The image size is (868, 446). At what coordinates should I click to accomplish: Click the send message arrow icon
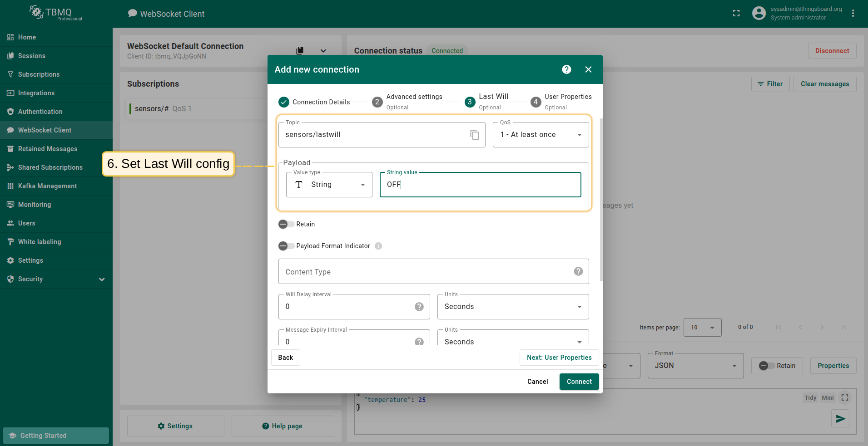tap(840, 418)
